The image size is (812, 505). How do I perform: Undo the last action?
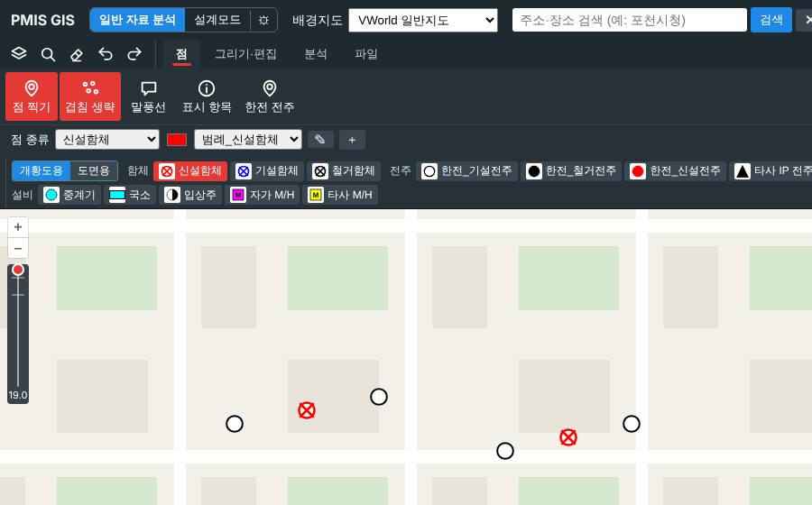pos(106,54)
